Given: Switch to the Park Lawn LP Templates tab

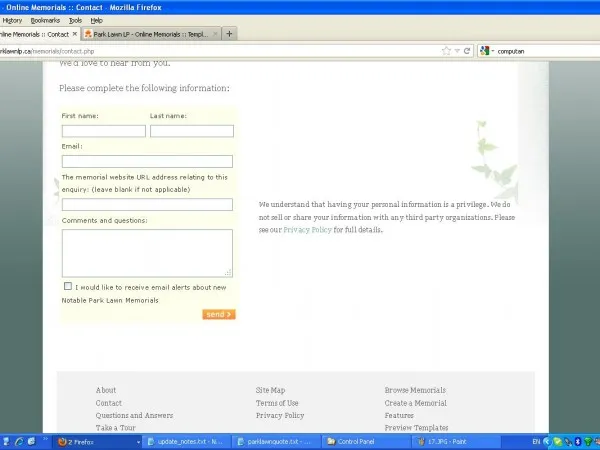Looking at the screenshot, I should tap(150, 33).
